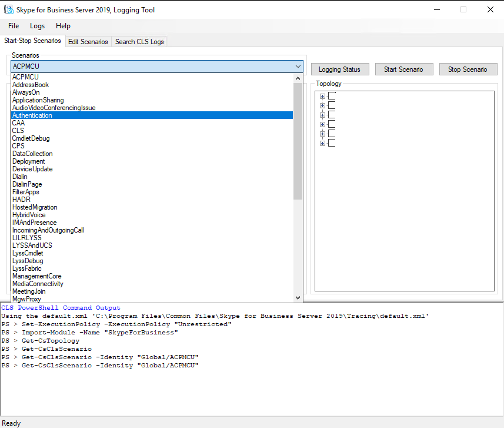This screenshot has width=504, height=428.
Task: Select the Deployment scenario
Action: point(152,161)
